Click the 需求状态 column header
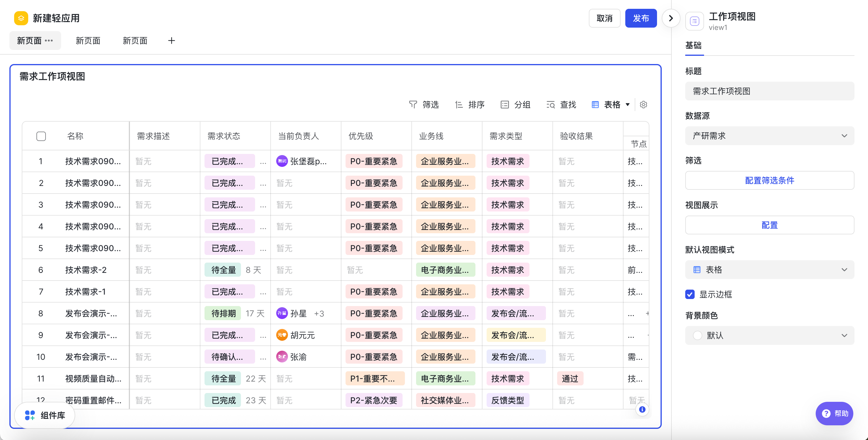 (x=224, y=136)
